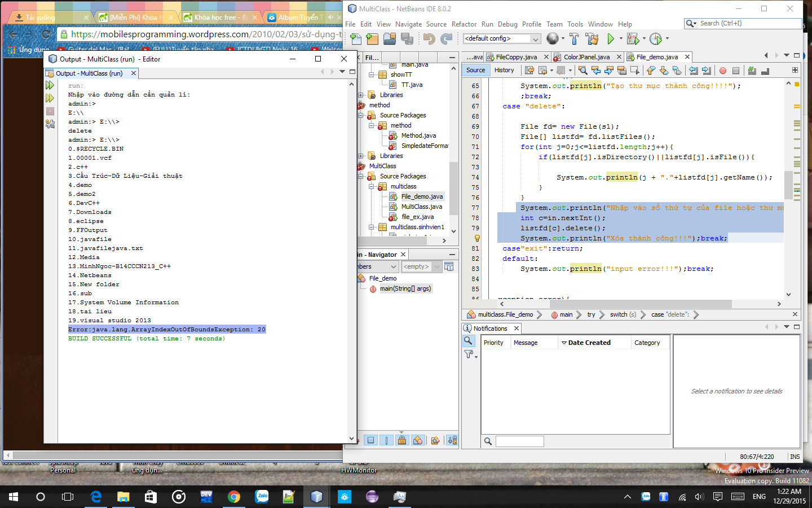The height and width of the screenshot is (508, 812).
Task: Click the Build Project hammer icon
Action: click(x=574, y=38)
